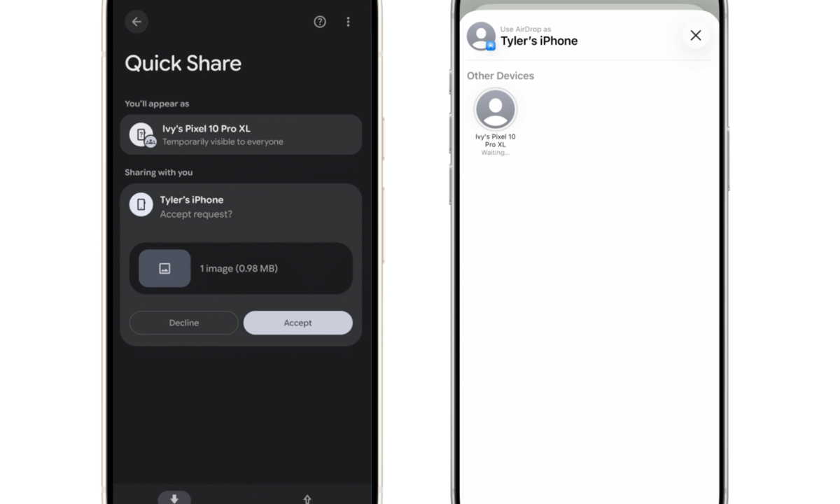The height and width of the screenshot is (504, 840).
Task: Open the three-dot overflow menu
Action: (x=348, y=22)
